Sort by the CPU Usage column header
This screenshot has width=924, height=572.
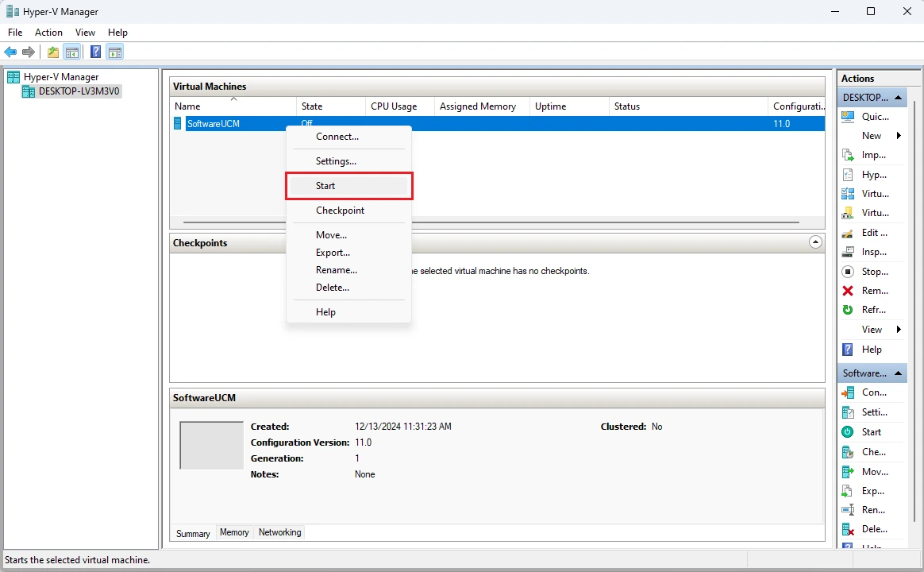click(400, 106)
